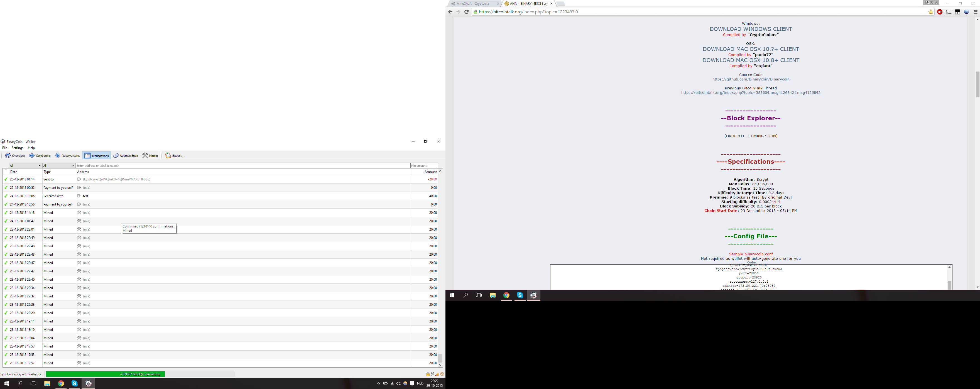Select the Mined transaction dated 23-12-2013 19:11
This screenshot has width=980, height=389.
click(x=220, y=321)
